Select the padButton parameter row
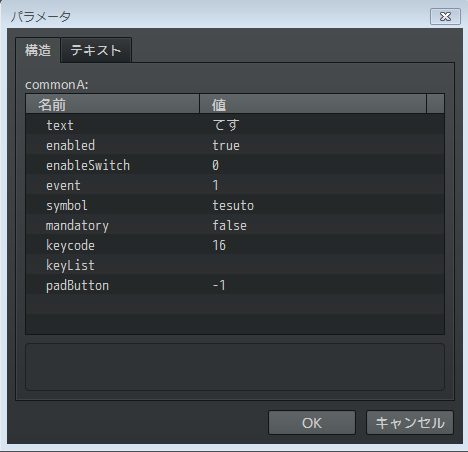Screen dimensions: 468x452 (x=235, y=284)
